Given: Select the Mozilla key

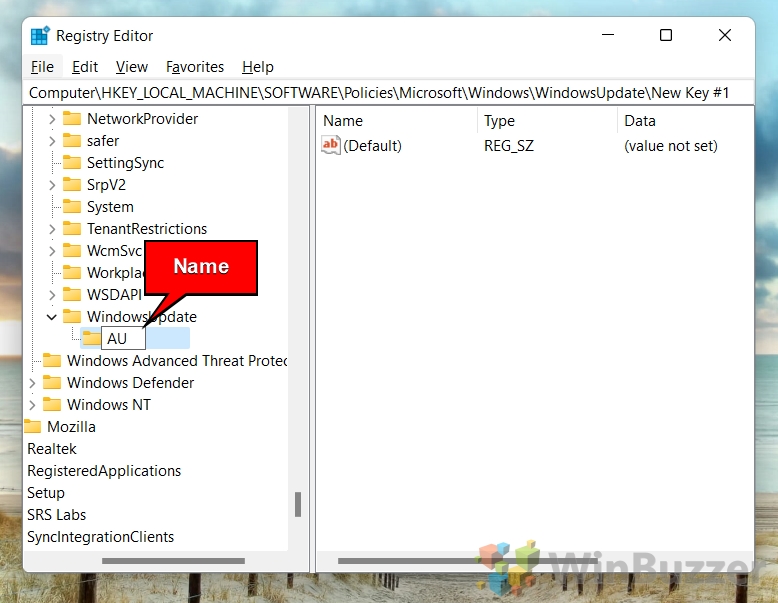Looking at the screenshot, I should [71, 427].
